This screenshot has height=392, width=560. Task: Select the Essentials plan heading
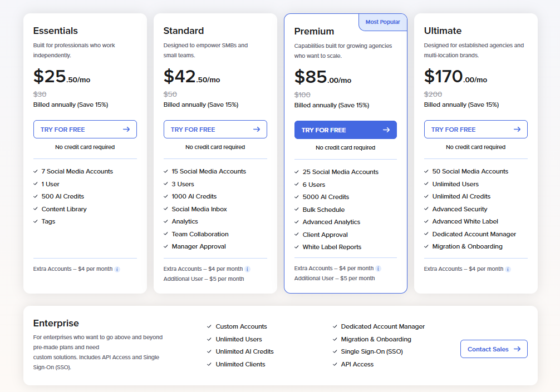pos(55,31)
